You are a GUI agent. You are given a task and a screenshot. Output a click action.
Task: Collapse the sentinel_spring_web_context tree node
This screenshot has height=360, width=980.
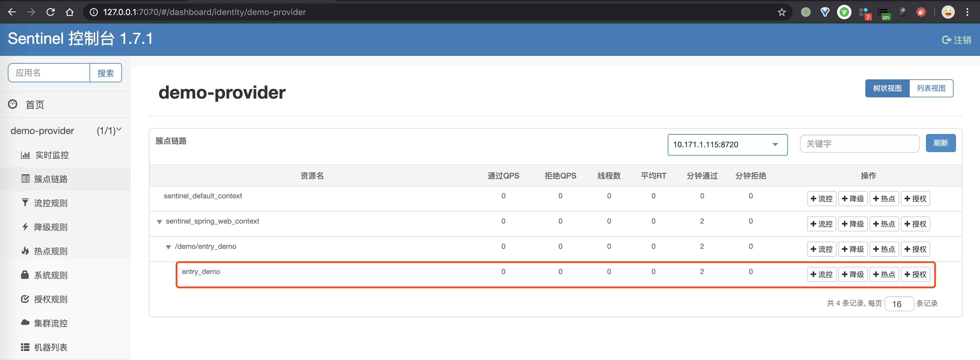pos(159,221)
